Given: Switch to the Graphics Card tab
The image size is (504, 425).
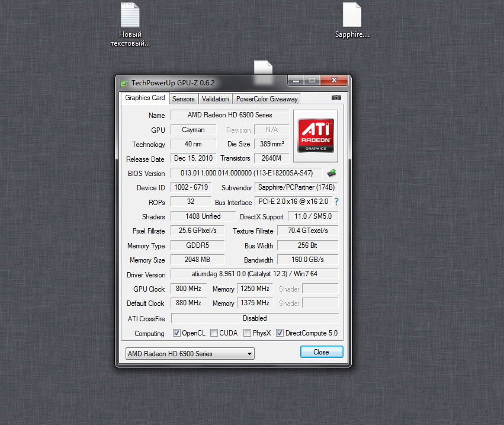Looking at the screenshot, I should [145, 98].
